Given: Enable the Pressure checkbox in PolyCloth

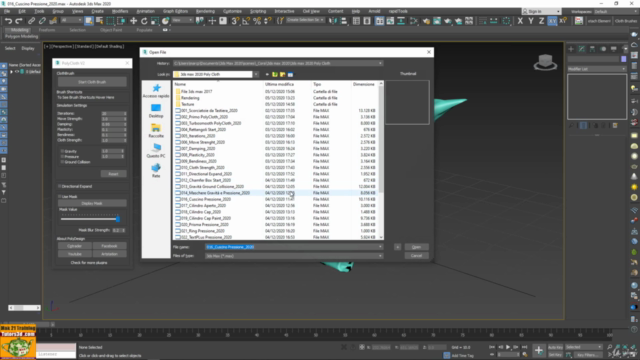Looking at the screenshot, I should 62,156.
